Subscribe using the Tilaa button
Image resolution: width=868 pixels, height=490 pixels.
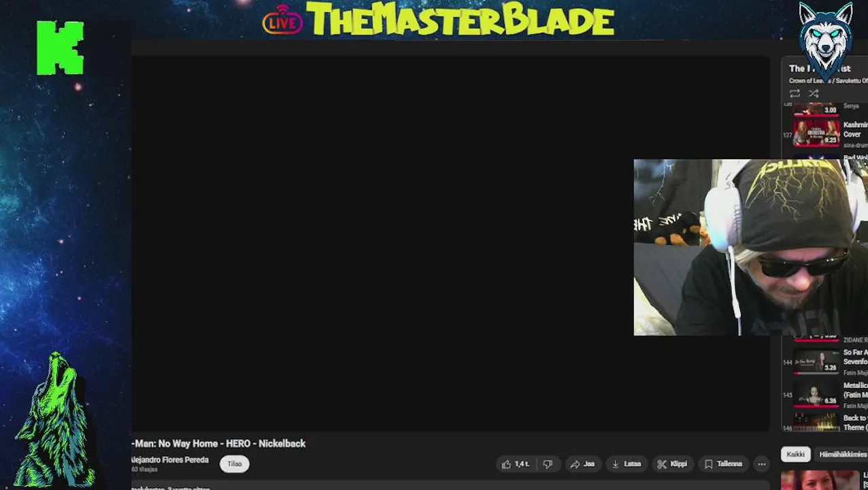pyautogui.click(x=235, y=464)
